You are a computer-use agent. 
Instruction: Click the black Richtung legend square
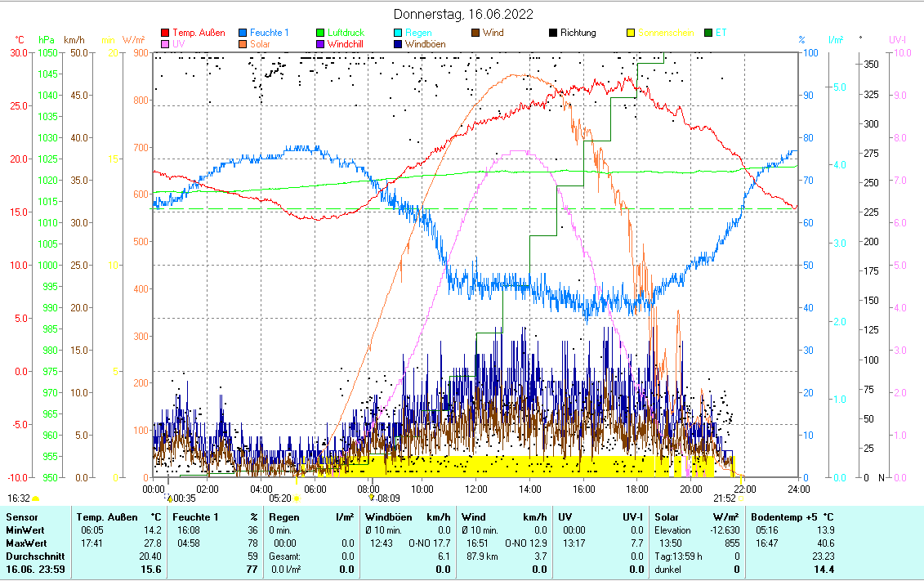(x=553, y=34)
